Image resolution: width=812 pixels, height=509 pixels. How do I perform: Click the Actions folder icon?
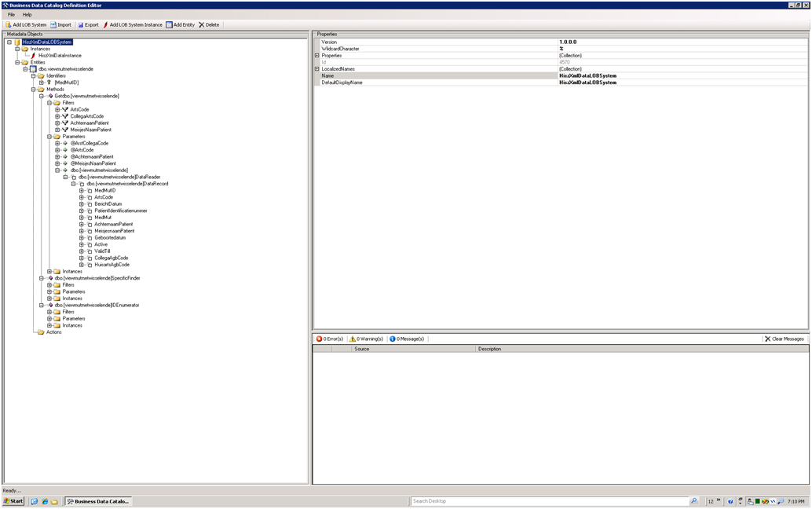[41, 332]
